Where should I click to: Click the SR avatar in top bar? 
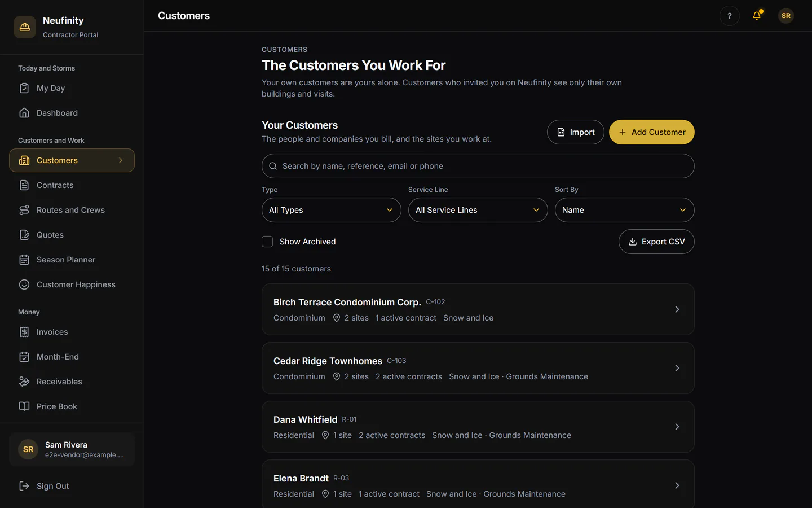click(x=786, y=16)
